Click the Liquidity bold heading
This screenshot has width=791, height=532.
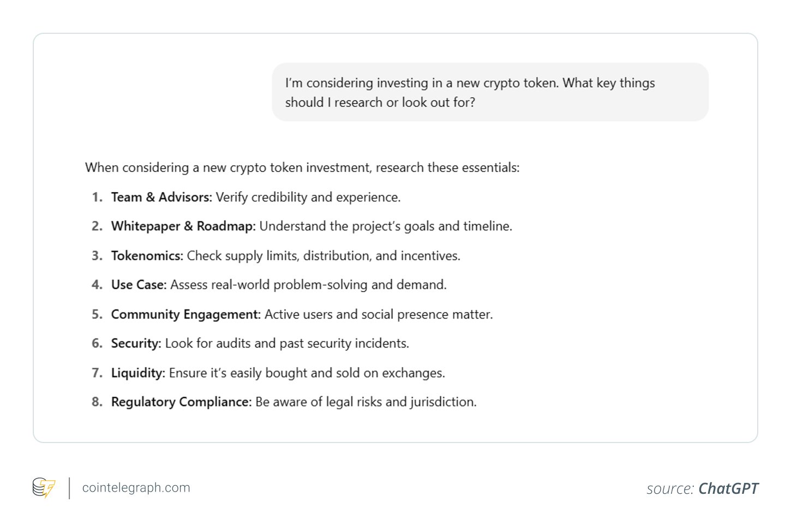[137, 373]
